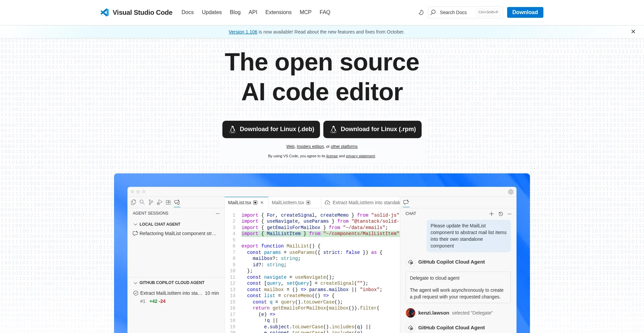Image resolution: width=644 pixels, height=333 pixels.
Task: Click the Visual Studio Code logo
Action: [105, 12]
